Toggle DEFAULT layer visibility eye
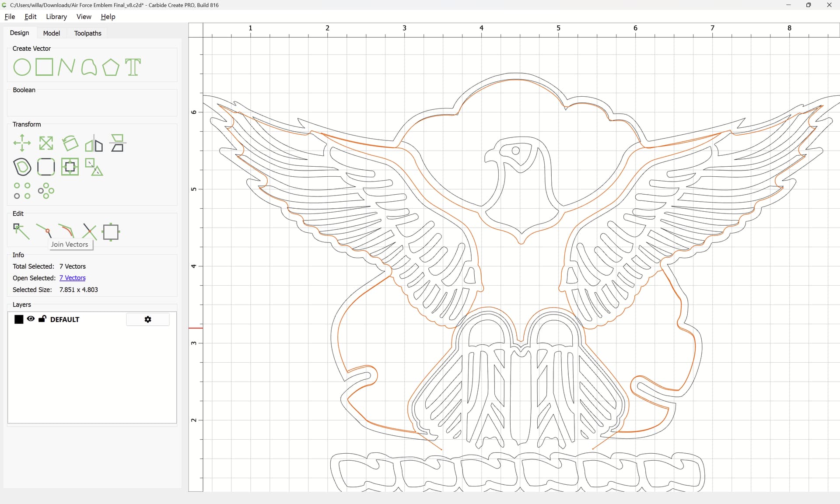Image resolution: width=840 pixels, height=504 pixels. click(31, 319)
